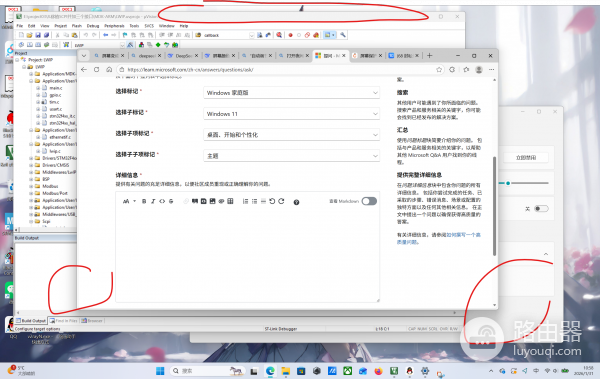Open the 主题 sub-sub-item tag dropdown
The height and width of the screenshot is (379, 600).
[x=292, y=156]
